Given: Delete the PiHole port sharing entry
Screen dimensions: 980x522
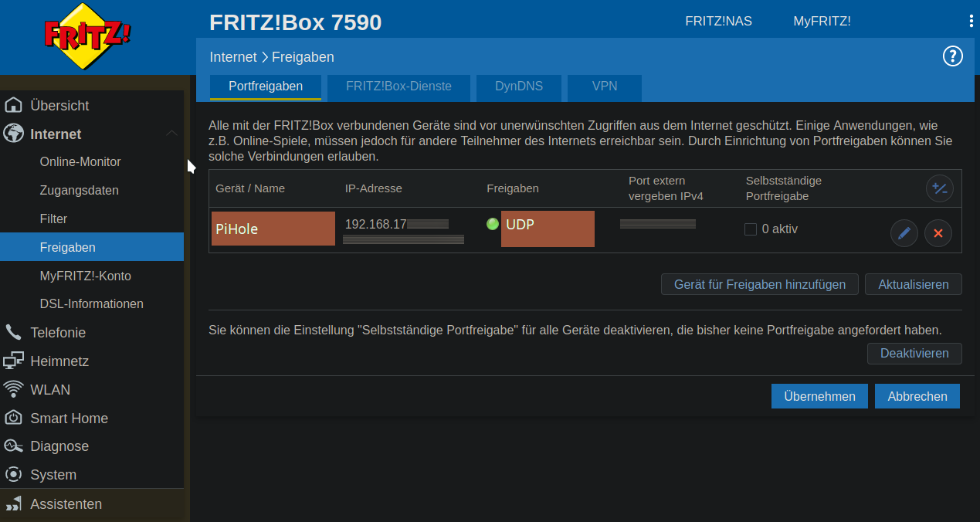Looking at the screenshot, I should pos(938,232).
